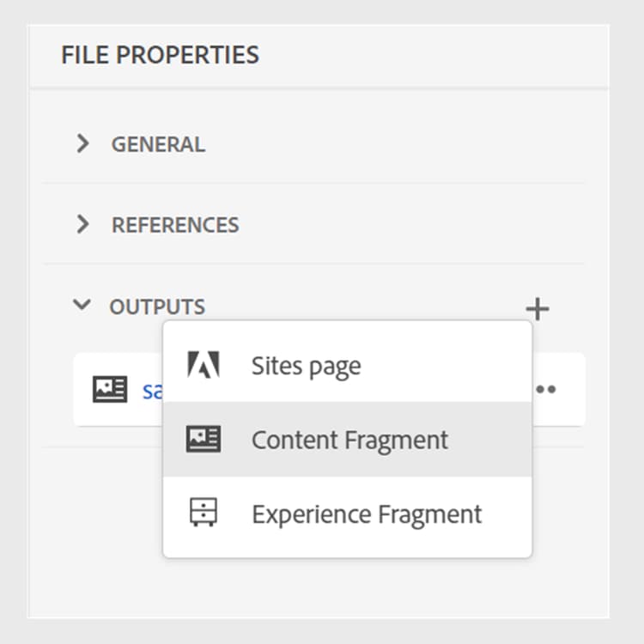Screen dimensions: 644x644
Task: Click the Experience Fragment drawer icon
Action: click(x=204, y=512)
